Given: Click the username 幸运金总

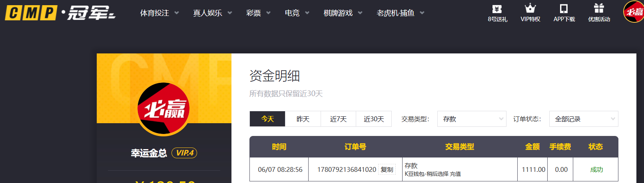Looking at the screenshot, I should pos(149,153).
